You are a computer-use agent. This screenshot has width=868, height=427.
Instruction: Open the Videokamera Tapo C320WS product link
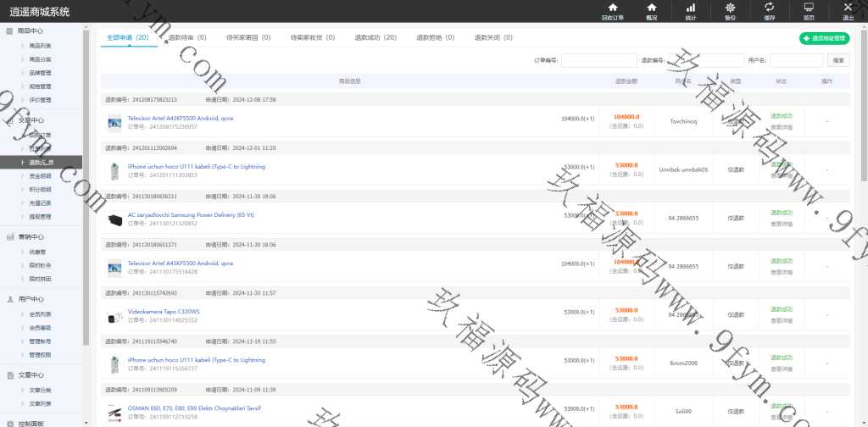(x=164, y=312)
